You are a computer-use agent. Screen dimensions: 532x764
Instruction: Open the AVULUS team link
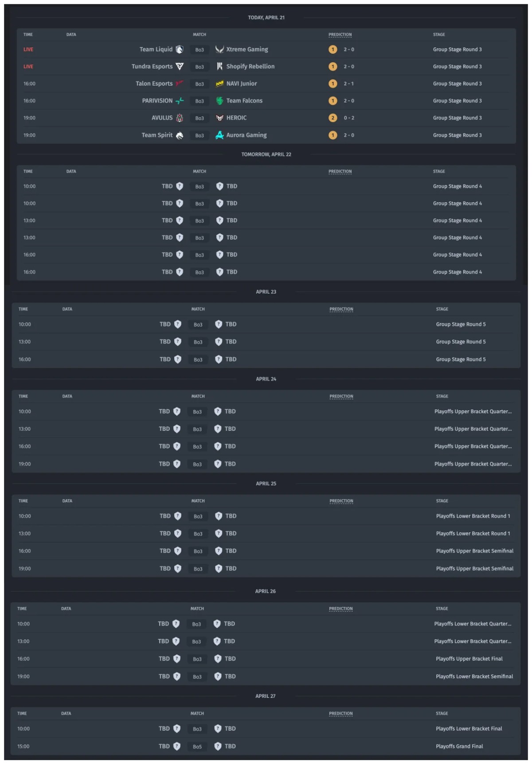[162, 118]
